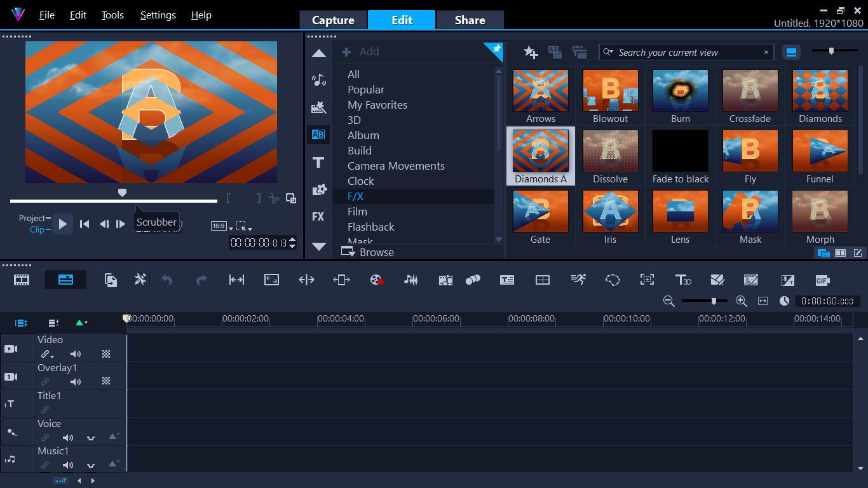Open the 16:9 aspect ratio dropdown
Screen dimensions: 868x488
(x=222, y=226)
